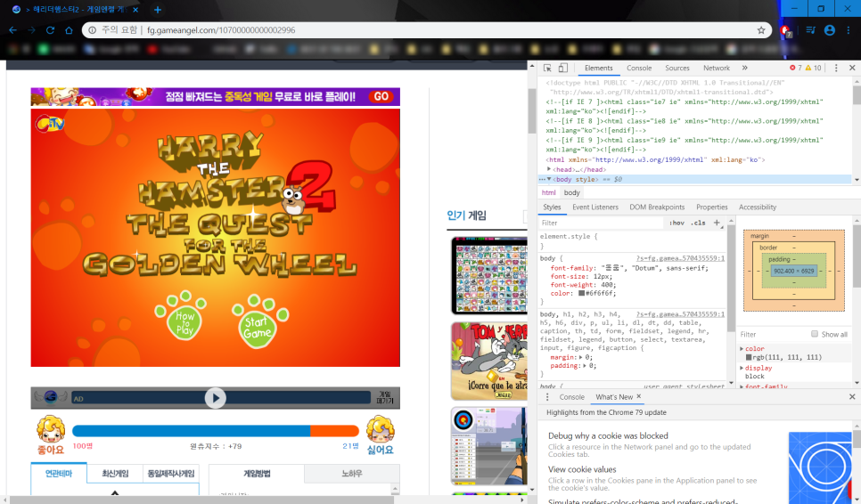The height and width of the screenshot is (504, 861).
Task: Click the computed Filter input field
Action: [x=773, y=334]
